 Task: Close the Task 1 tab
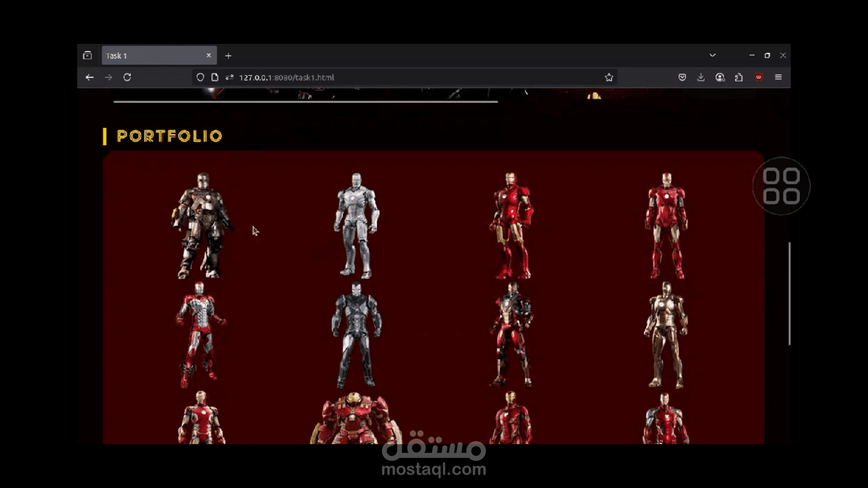(x=208, y=56)
